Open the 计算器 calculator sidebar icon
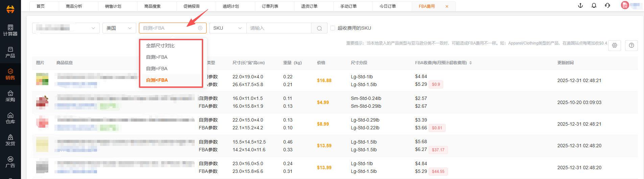 pos(10,30)
